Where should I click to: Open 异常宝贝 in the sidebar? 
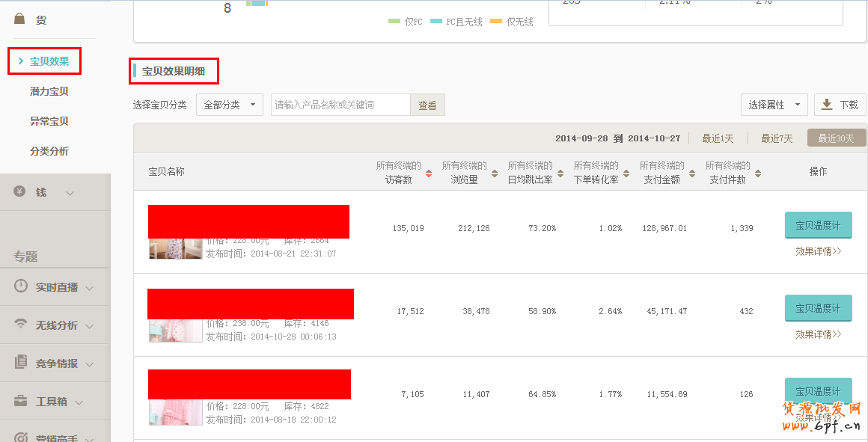pyautogui.click(x=49, y=121)
